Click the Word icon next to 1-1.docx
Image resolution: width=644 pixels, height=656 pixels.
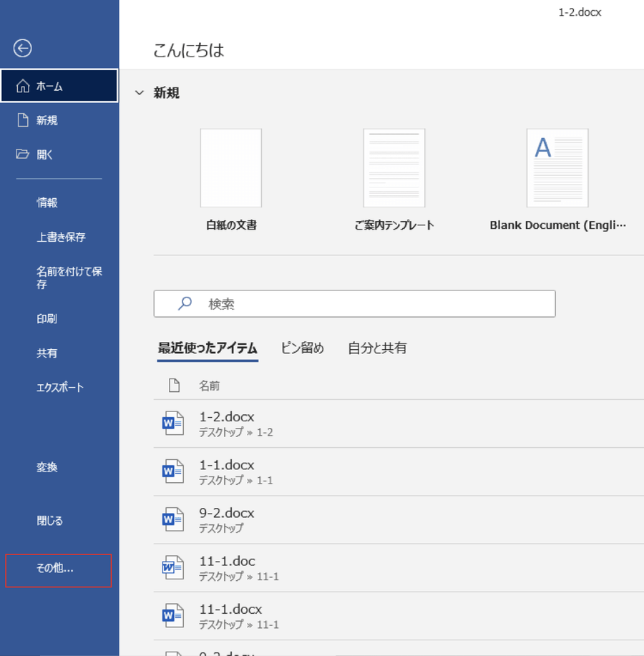coord(173,471)
